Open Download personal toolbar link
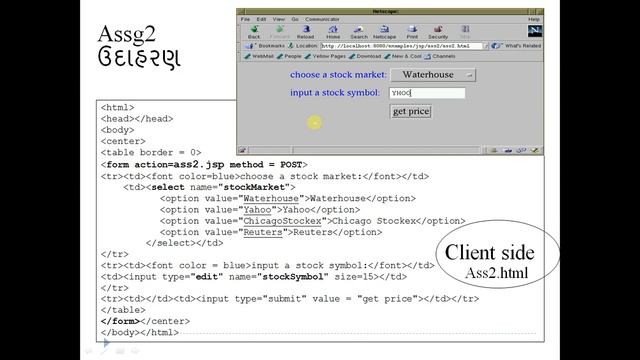640x360 pixels. [x=365, y=56]
